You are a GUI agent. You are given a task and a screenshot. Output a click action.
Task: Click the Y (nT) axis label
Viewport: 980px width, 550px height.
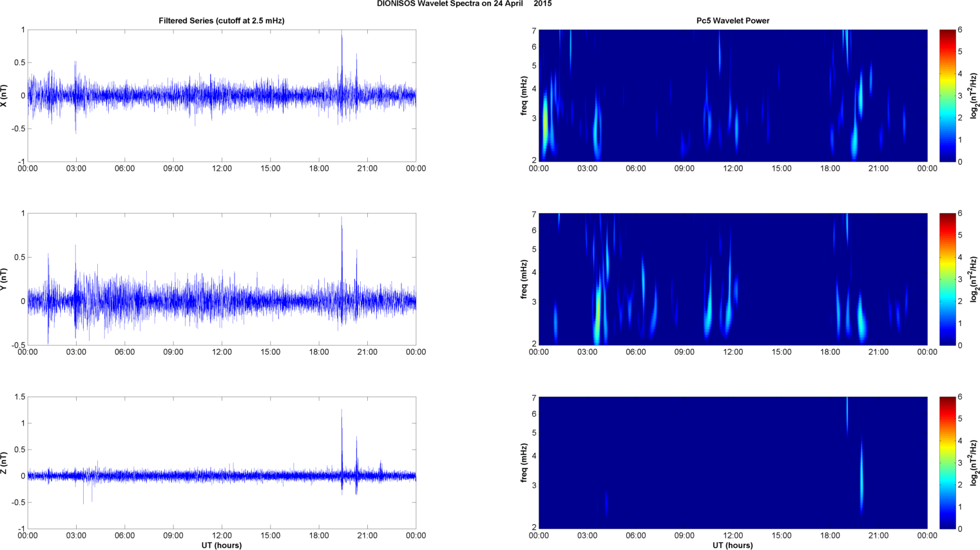pyautogui.click(x=4, y=279)
